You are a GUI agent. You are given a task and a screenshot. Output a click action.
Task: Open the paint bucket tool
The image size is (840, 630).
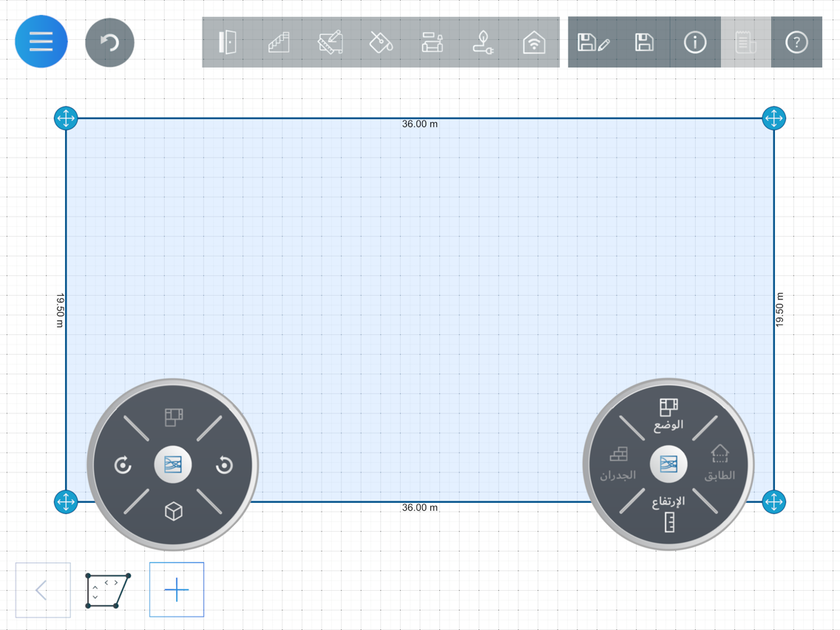(x=381, y=42)
